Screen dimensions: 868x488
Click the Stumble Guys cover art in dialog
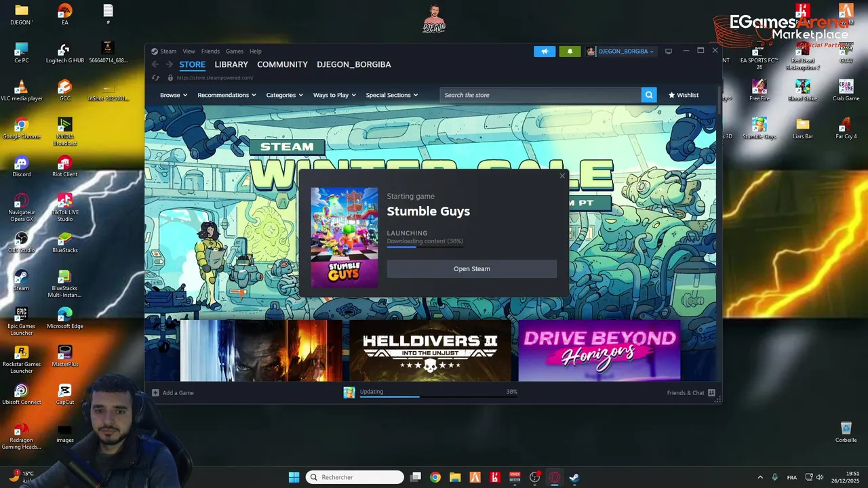344,237
